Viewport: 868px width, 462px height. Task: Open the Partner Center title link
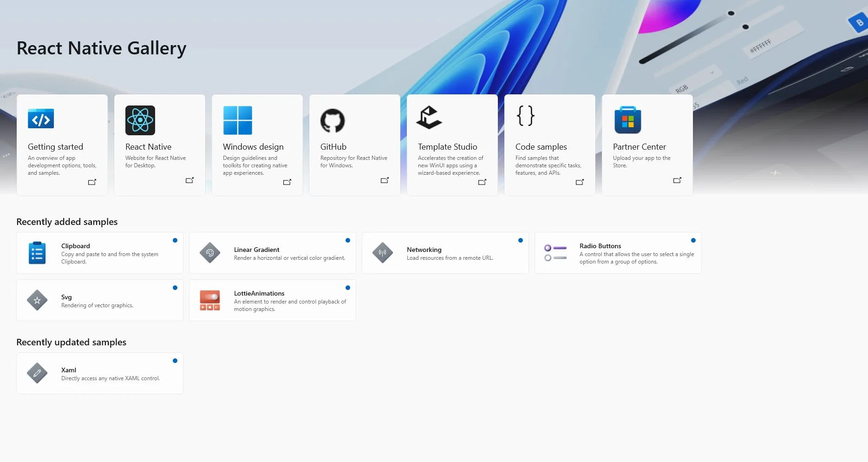[x=640, y=147]
